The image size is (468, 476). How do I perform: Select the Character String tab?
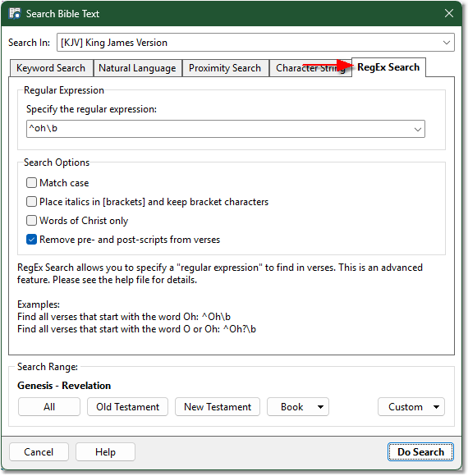pyautogui.click(x=310, y=68)
